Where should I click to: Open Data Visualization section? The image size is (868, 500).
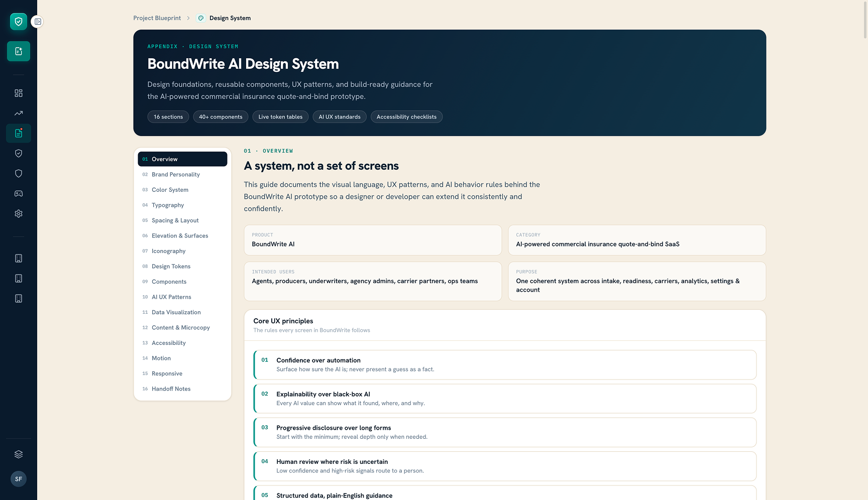(182, 312)
